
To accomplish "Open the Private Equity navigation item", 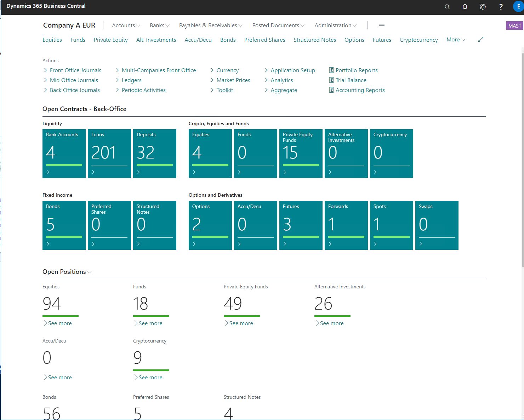I will coord(111,40).
